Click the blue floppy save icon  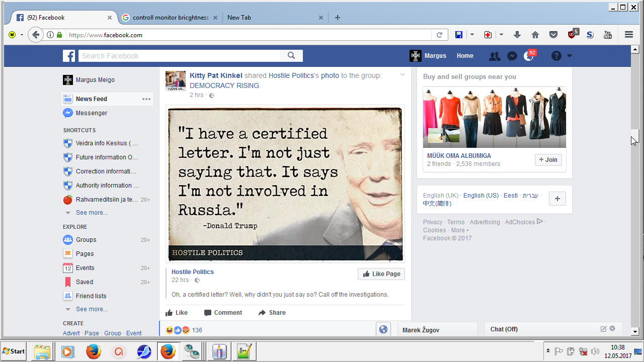[459, 35]
